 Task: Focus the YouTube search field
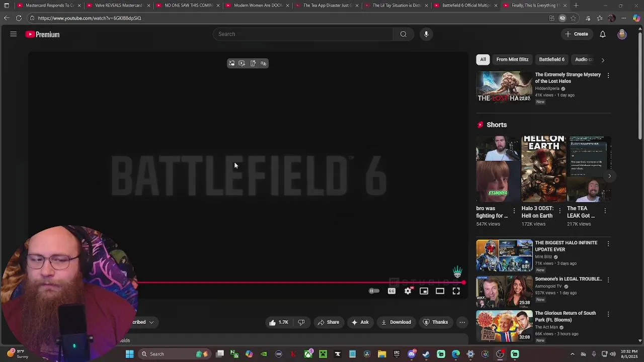tap(303, 34)
